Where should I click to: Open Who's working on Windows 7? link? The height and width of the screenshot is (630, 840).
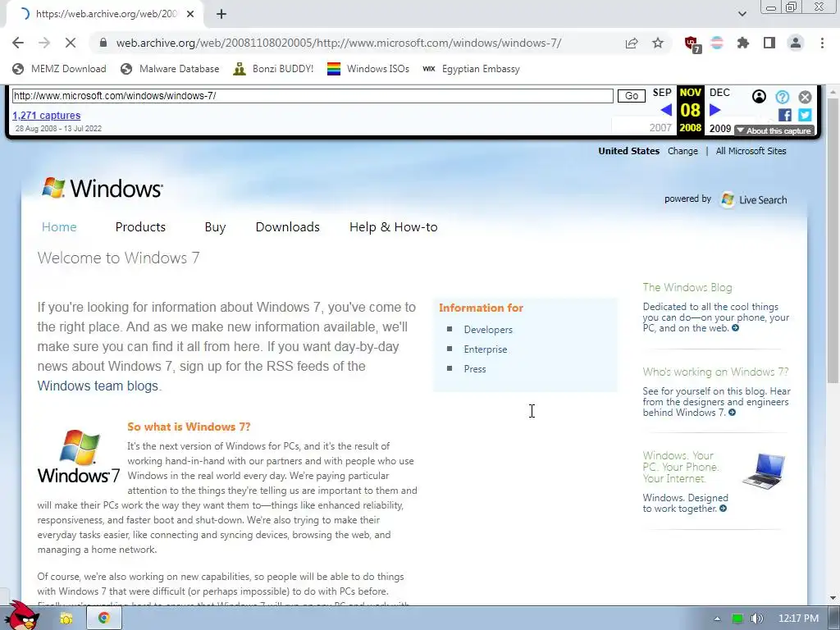pyautogui.click(x=715, y=372)
